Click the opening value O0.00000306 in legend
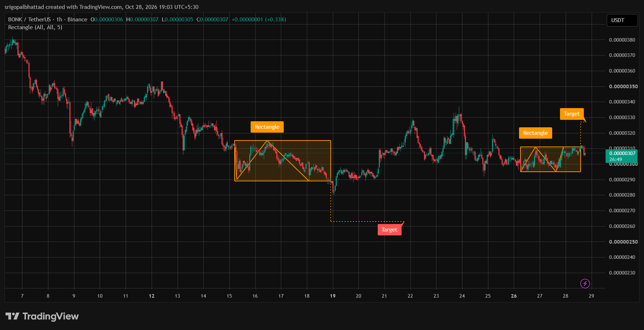The width and height of the screenshot is (644, 330). [106, 20]
